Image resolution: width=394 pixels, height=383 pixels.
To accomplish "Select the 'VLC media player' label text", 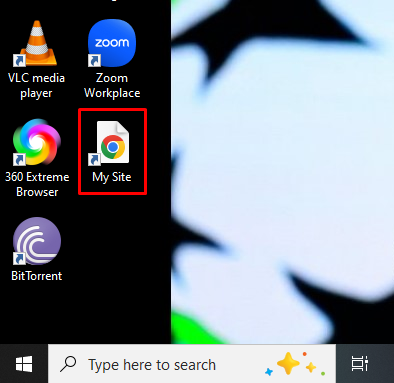I will point(36,86).
